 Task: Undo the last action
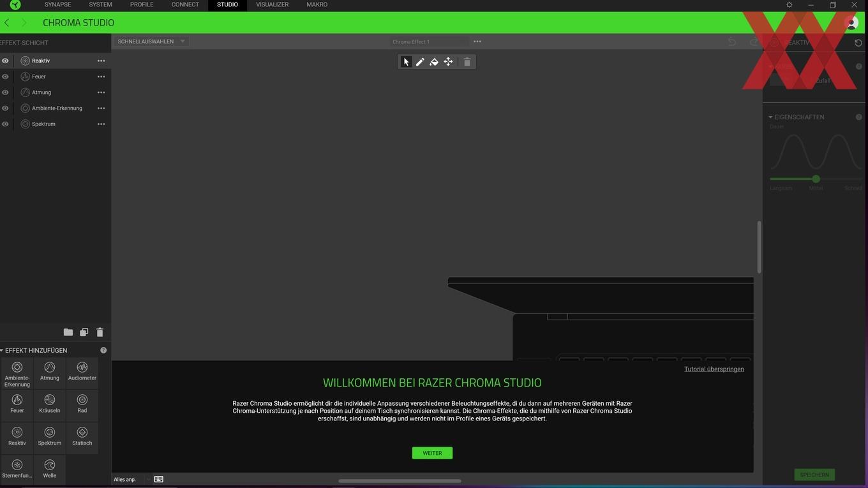tap(732, 42)
